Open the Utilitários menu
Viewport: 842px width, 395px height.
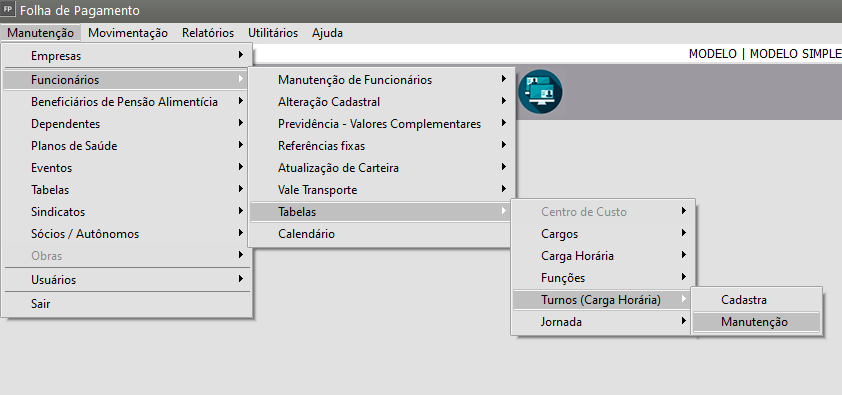point(273,33)
